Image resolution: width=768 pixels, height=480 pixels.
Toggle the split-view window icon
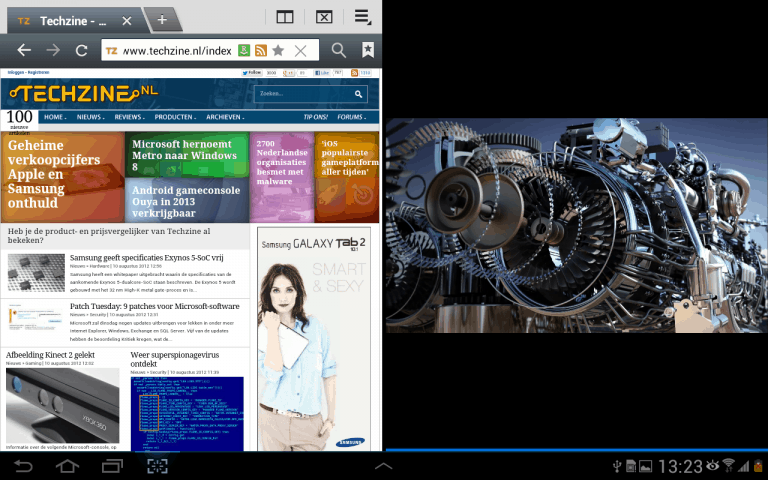(x=285, y=17)
